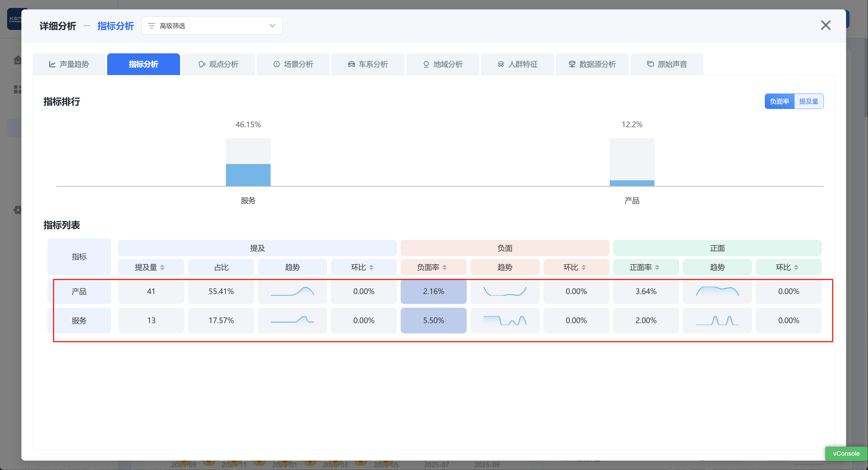Click the 原始声音 message icon
This screenshot has width=868, height=470.
tap(650, 64)
